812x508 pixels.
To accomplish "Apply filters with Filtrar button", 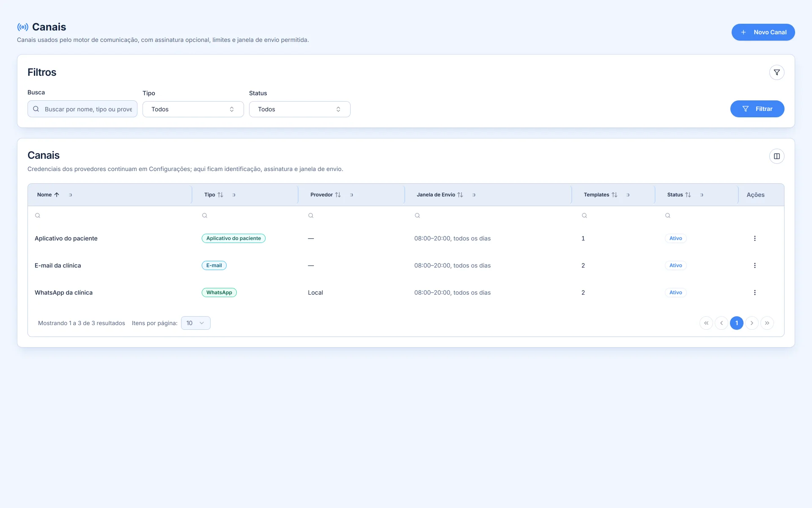I will [x=757, y=109].
